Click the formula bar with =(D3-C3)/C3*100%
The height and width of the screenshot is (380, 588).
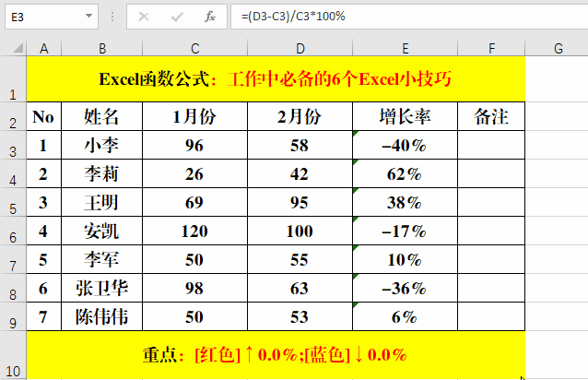coord(409,17)
